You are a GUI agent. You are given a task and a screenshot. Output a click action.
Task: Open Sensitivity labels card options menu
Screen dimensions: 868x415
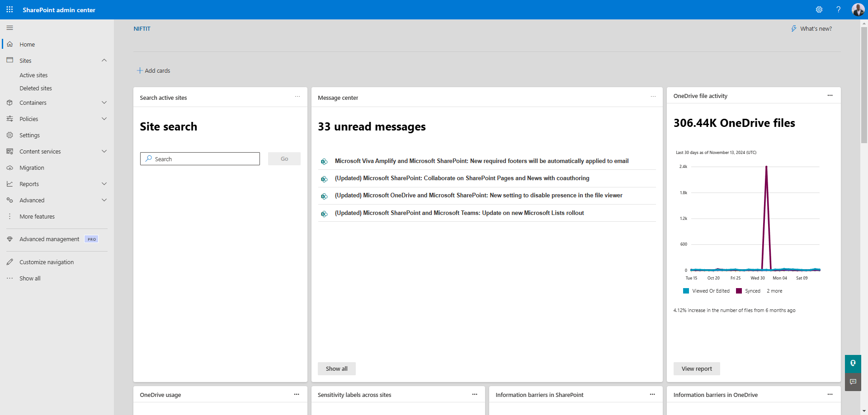click(x=475, y=394)
